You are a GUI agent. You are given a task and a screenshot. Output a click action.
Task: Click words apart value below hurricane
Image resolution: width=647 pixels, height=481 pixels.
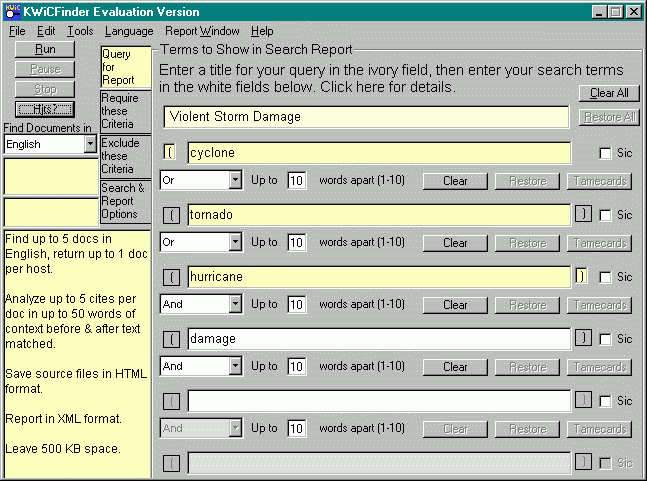coord(296,304)
